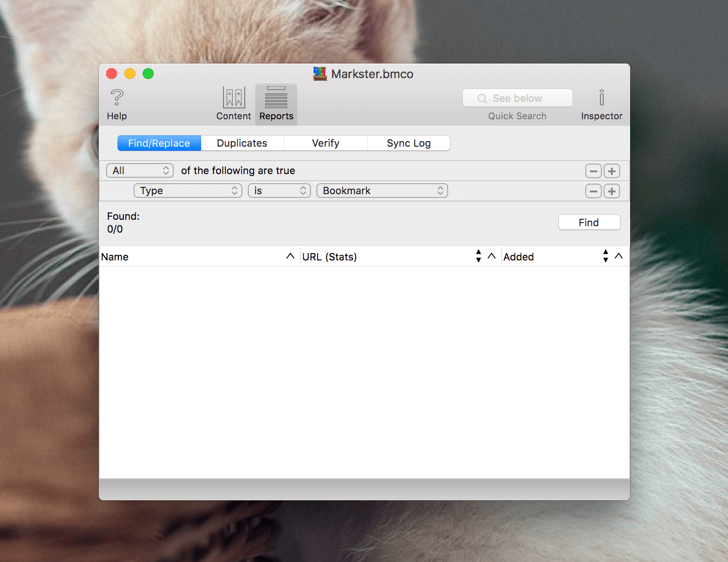Click the Quick Search magnifier icon
Viewport: 728px width, 562px height.
click(482, 99)
